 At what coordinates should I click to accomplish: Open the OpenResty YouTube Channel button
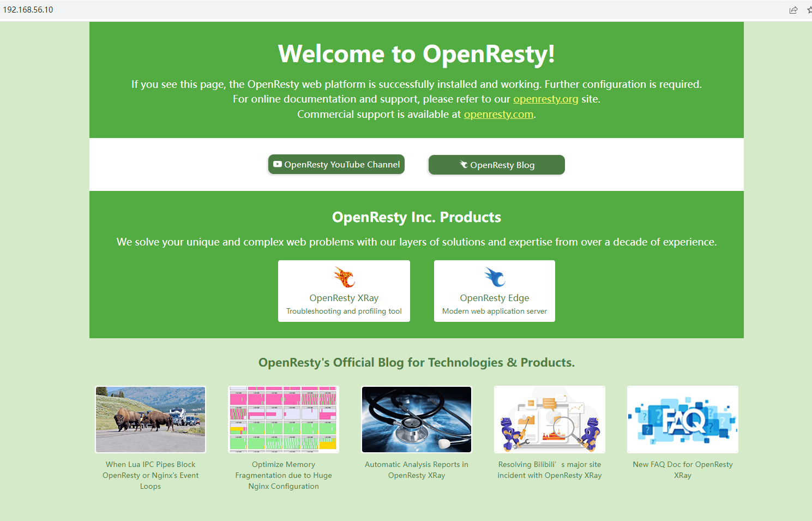point(336,164)
